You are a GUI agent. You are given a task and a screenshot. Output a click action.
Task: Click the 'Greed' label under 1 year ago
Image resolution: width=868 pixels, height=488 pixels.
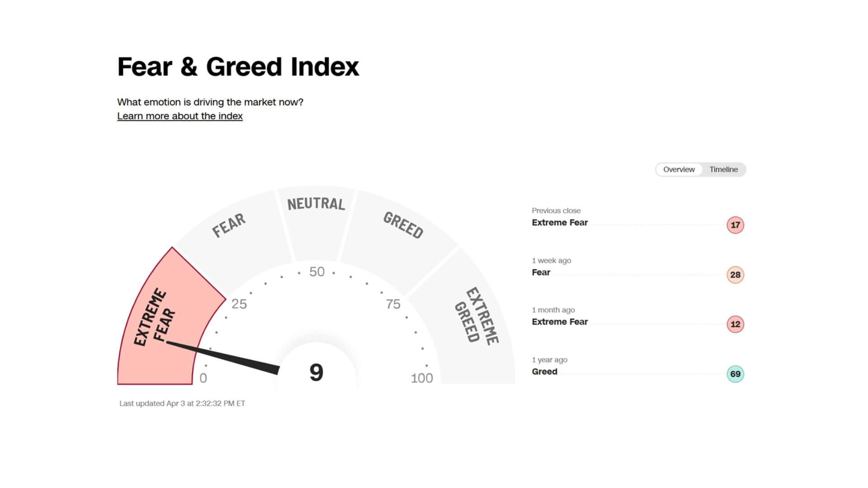coord(544,372)
